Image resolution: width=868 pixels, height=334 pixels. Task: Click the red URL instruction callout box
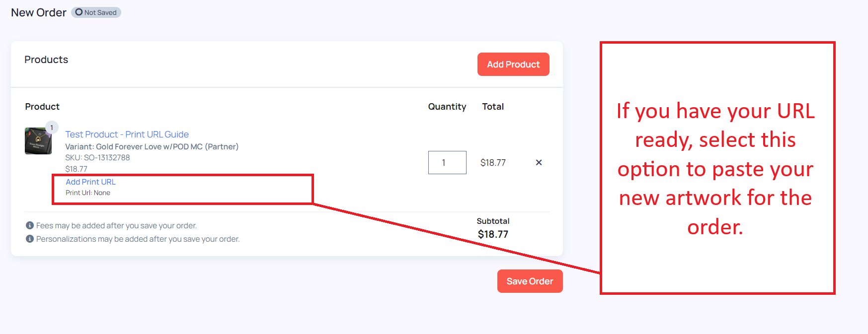(x=717, y=168)
